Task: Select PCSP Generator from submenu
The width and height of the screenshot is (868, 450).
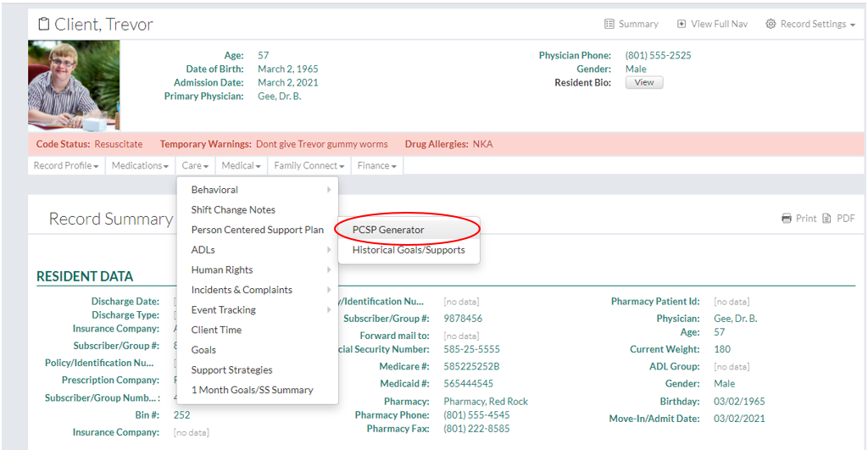Action: 388,230
